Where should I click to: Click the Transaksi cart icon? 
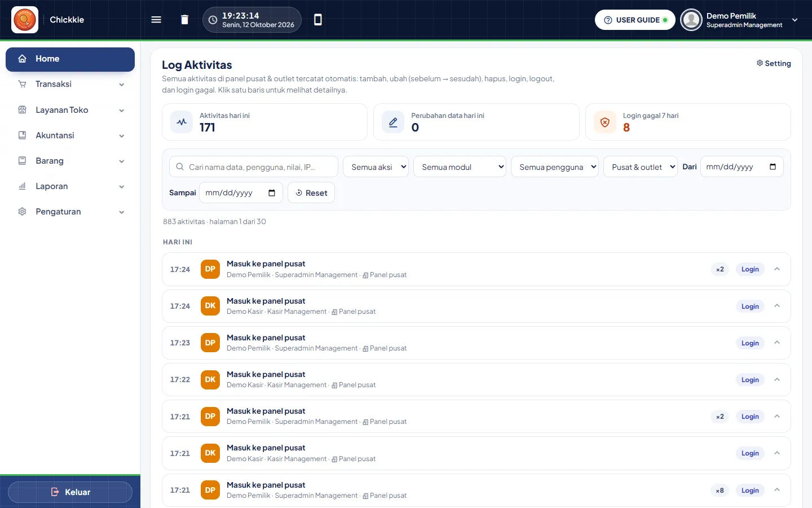[x=23, y=84]
